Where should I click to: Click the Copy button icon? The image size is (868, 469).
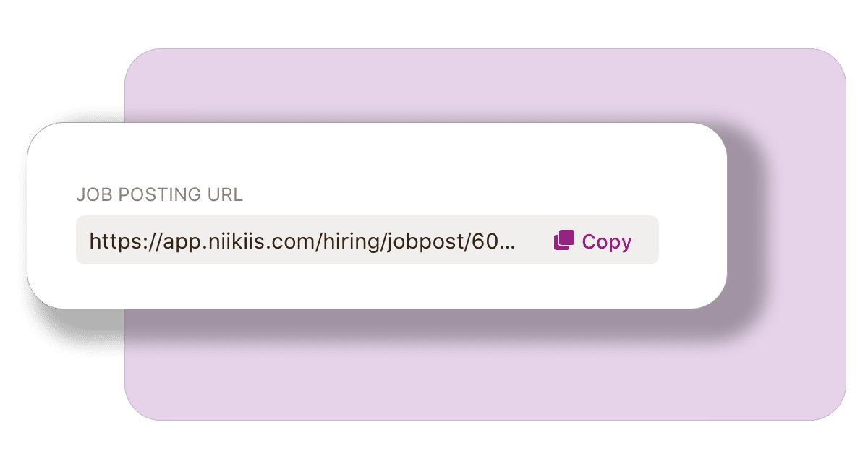(564, 241)
